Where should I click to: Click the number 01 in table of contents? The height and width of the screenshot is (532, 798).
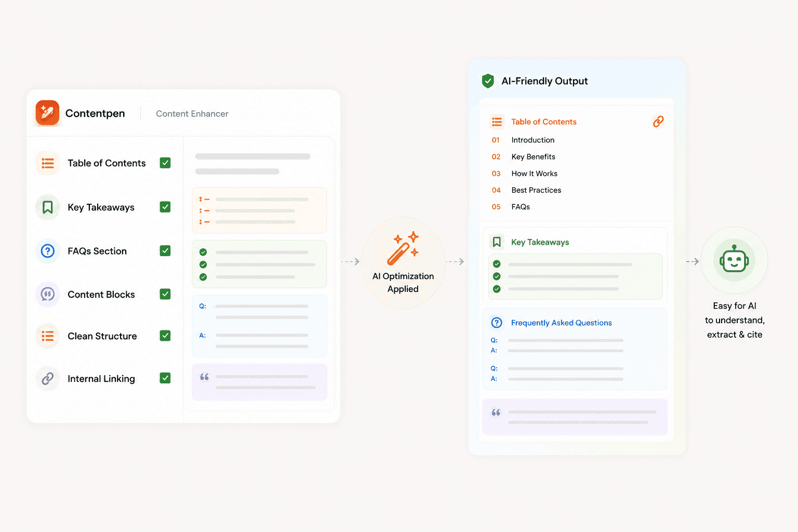coord(496,140)
